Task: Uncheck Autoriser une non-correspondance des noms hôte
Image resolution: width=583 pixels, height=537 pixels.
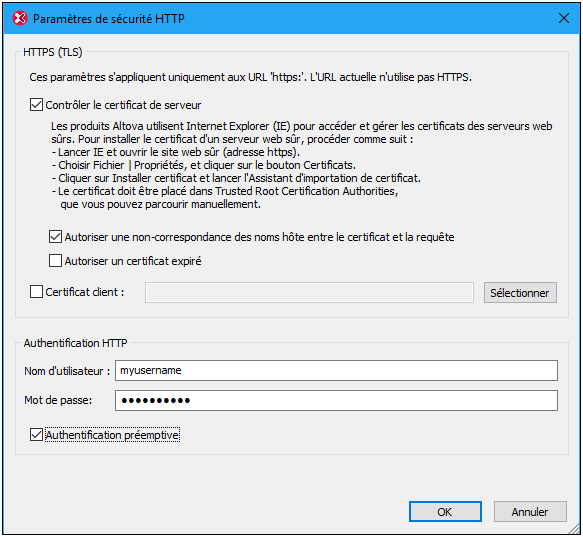Action: pos(55,237)
